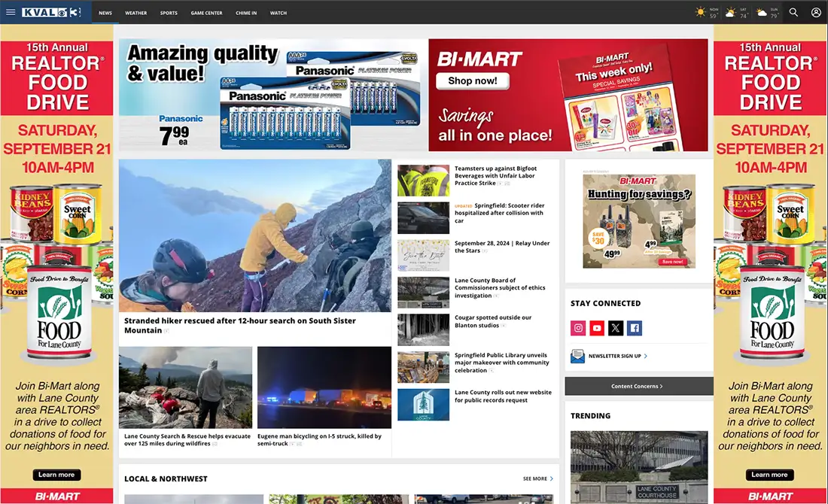828x504 pixels.
Task: Open the search magnifier icon
Action: [x=793, y=12]
